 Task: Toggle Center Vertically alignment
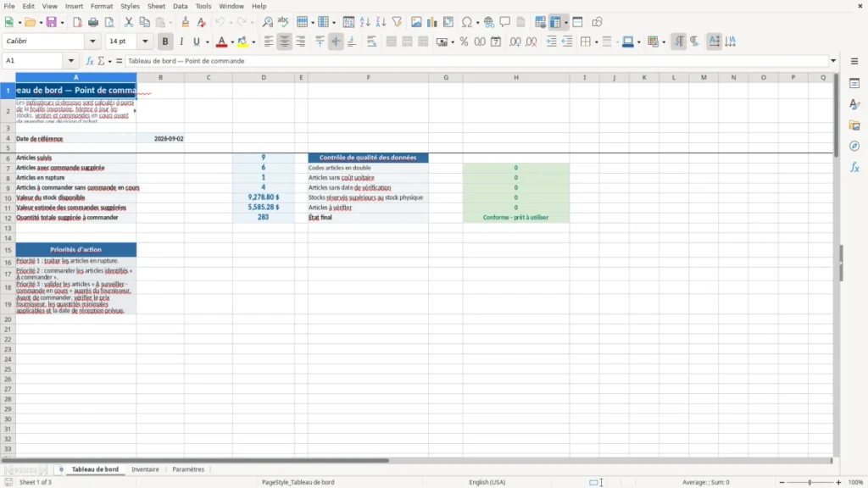(x=336, y=42)
